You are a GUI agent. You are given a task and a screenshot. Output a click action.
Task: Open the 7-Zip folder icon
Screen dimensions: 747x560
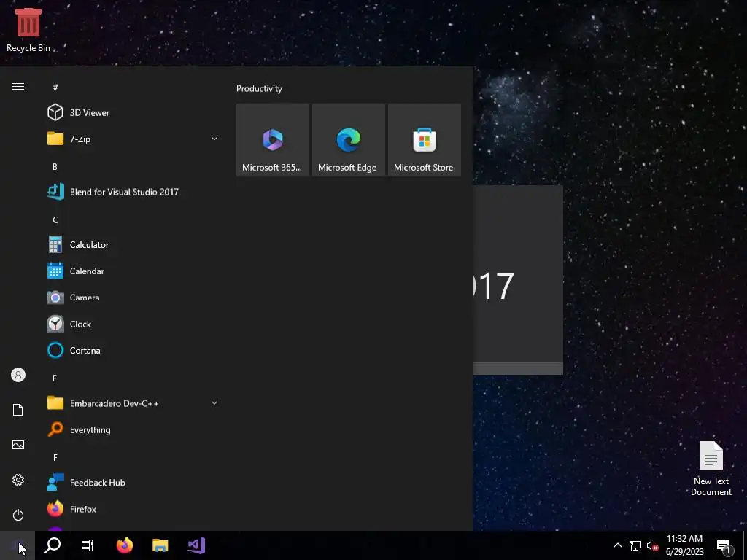[x=55, y=139]
